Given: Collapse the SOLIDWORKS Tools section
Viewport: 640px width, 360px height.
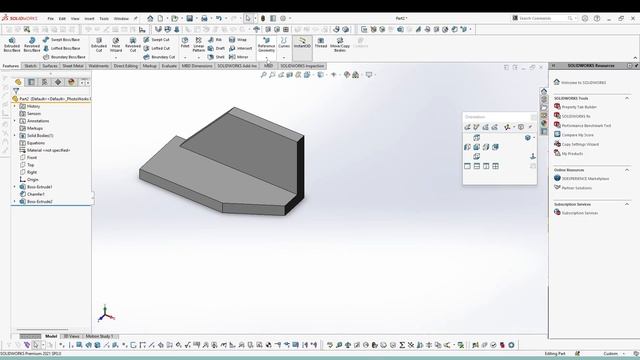Looking at the screenshot, I should [627, 98].
